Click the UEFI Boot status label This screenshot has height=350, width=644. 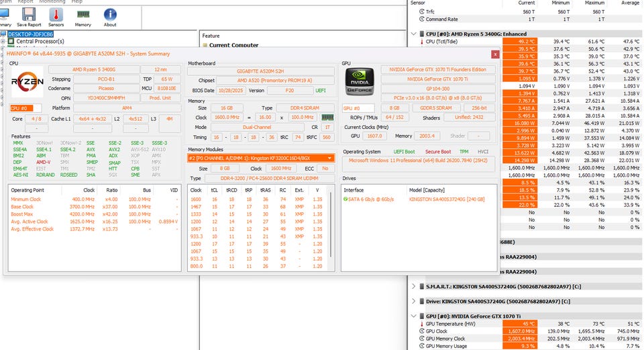tap(404, 152)
